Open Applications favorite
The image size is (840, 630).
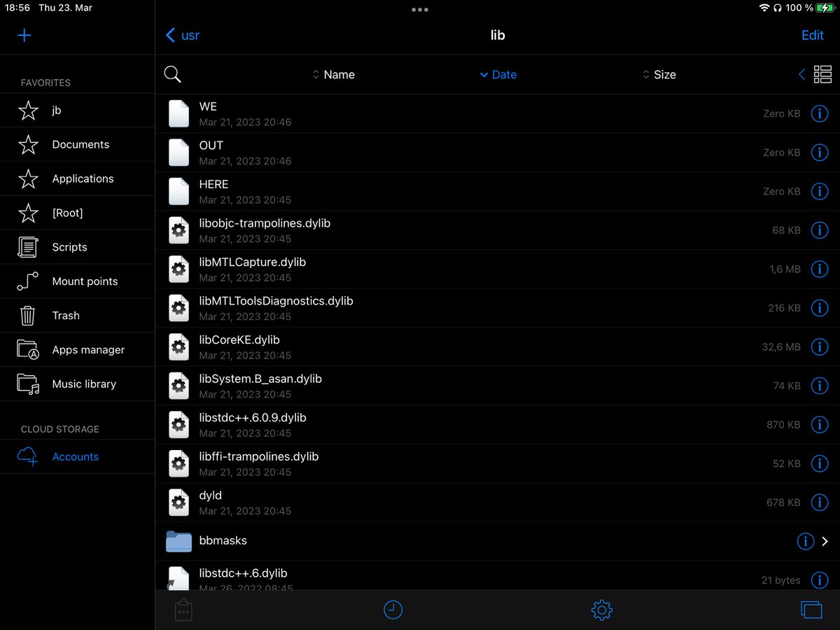click(77, 178)
